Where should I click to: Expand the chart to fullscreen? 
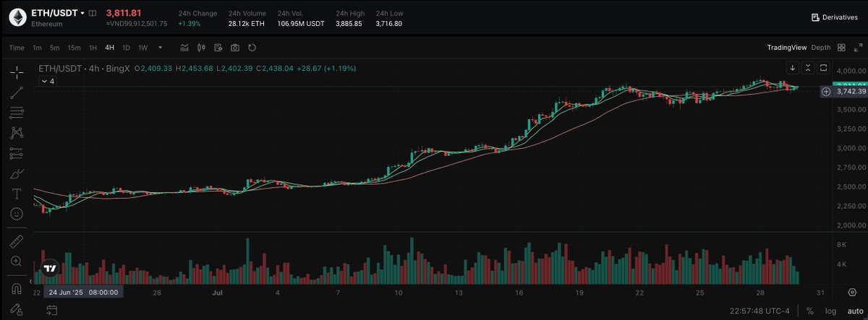[857, 48]
